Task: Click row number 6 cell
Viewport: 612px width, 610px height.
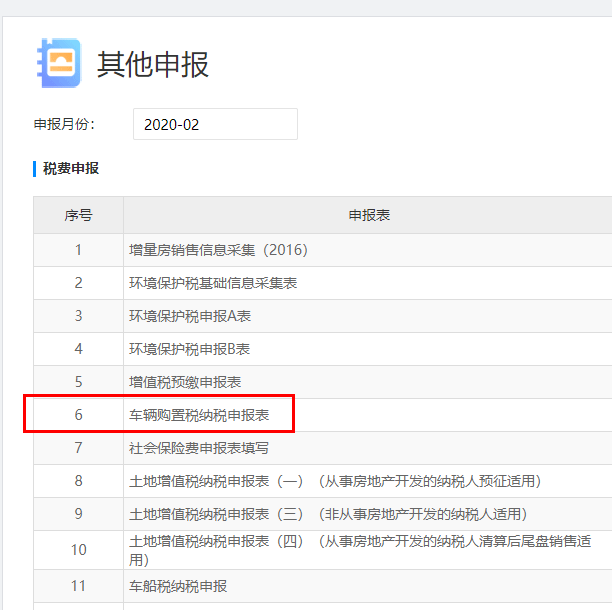Action: pyautogui.click(x=78, y=414)
